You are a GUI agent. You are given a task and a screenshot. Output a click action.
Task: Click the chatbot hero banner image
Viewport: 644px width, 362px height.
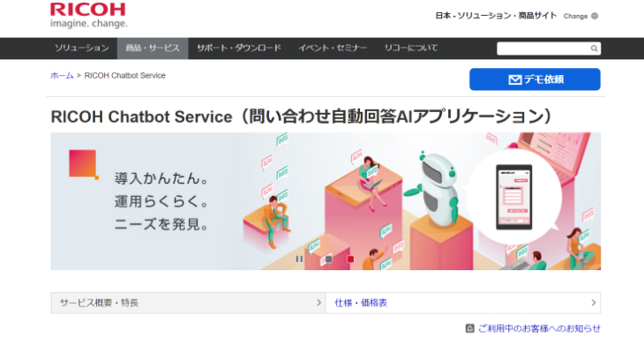pos(326,201)
